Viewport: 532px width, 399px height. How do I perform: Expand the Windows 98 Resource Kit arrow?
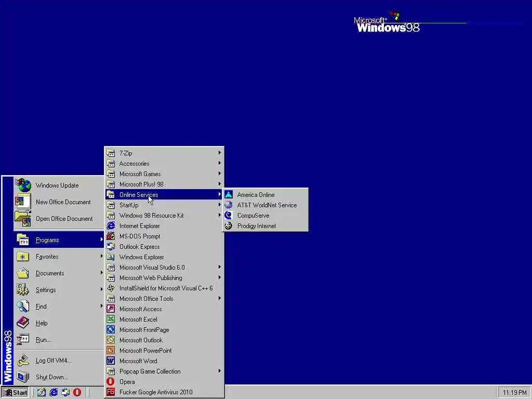220,215
